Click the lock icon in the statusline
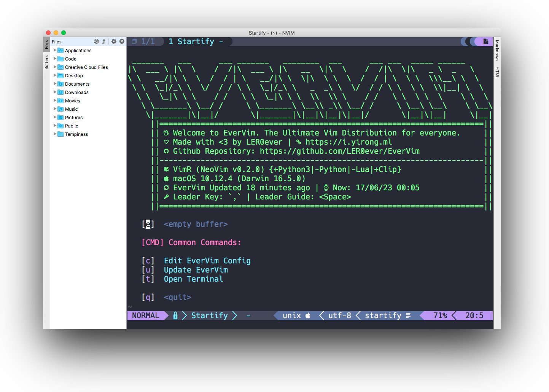 pos(175,316)
